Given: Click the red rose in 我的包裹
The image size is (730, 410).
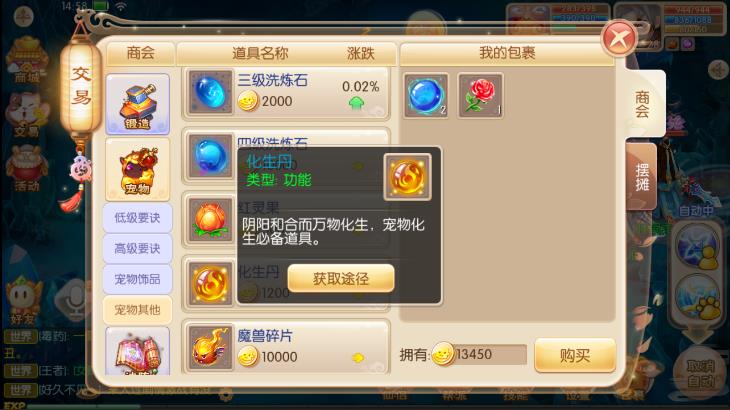Looking at the screenshot, I should click(x=480, y=96).
